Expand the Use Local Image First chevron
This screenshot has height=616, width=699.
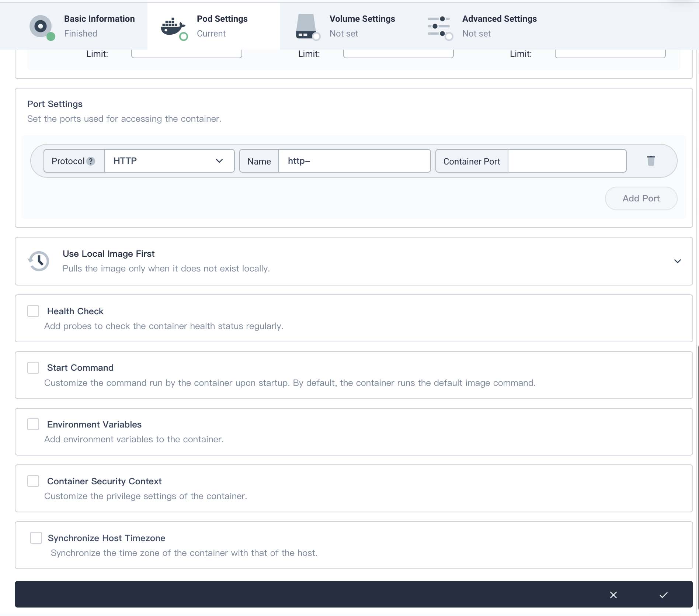(677, 261)
